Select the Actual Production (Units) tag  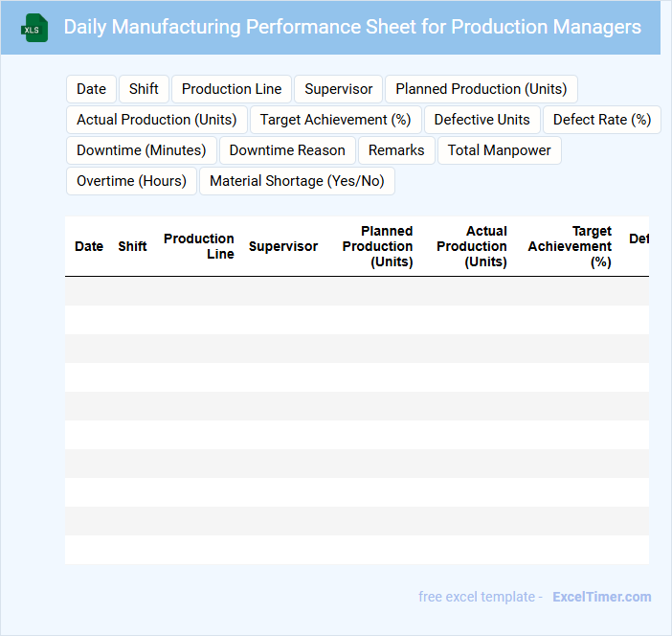click(157, 120)
